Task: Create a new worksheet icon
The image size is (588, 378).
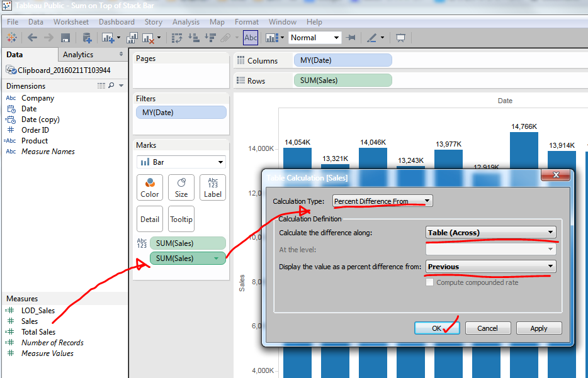Action: 108,38
